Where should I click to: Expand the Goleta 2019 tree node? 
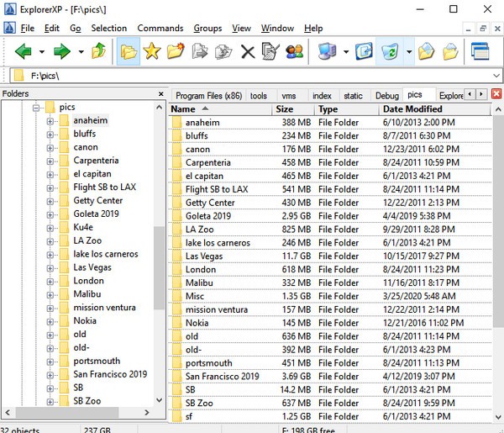pos(50,214)
